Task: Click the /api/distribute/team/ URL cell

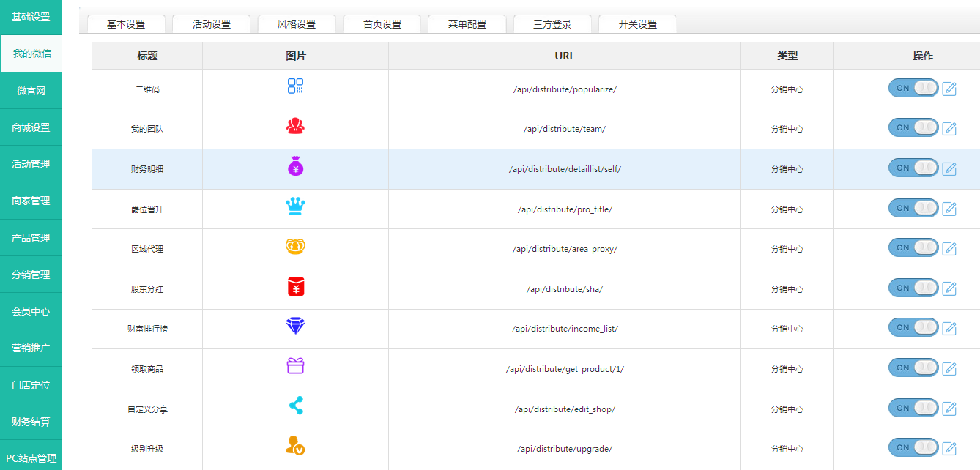Action: (564, 129)
